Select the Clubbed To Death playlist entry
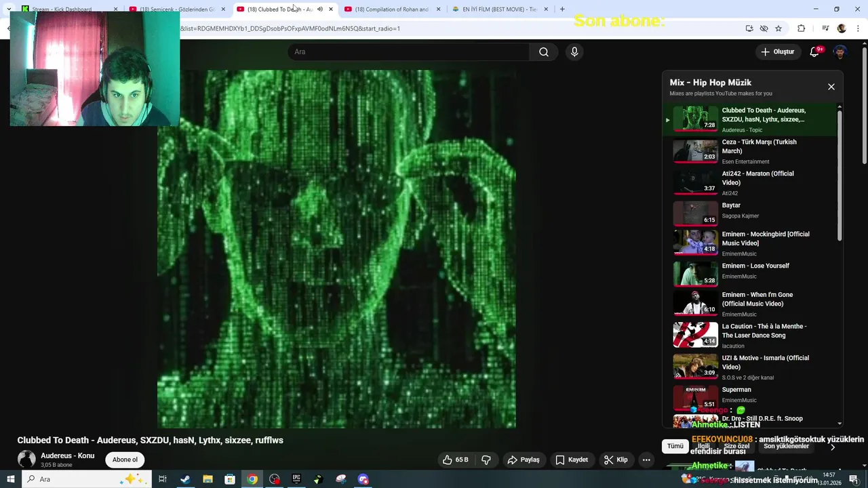This screenshot has width=868, height=488. click(x=749, y=120)
